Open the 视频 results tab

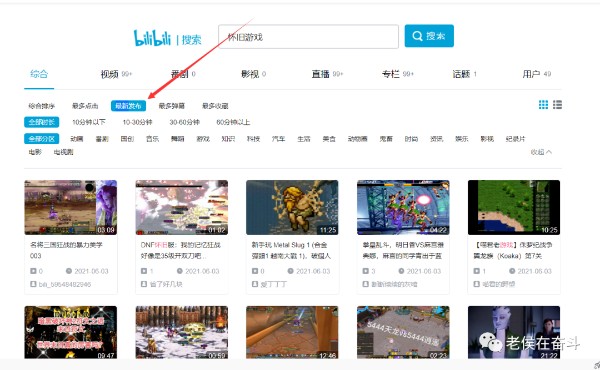tap(116, 74)
